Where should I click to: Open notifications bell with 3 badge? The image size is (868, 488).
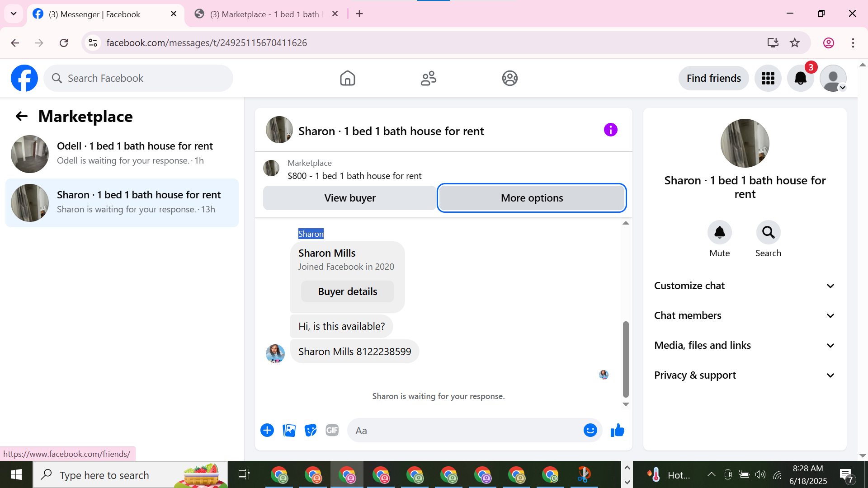click(801, 78)
